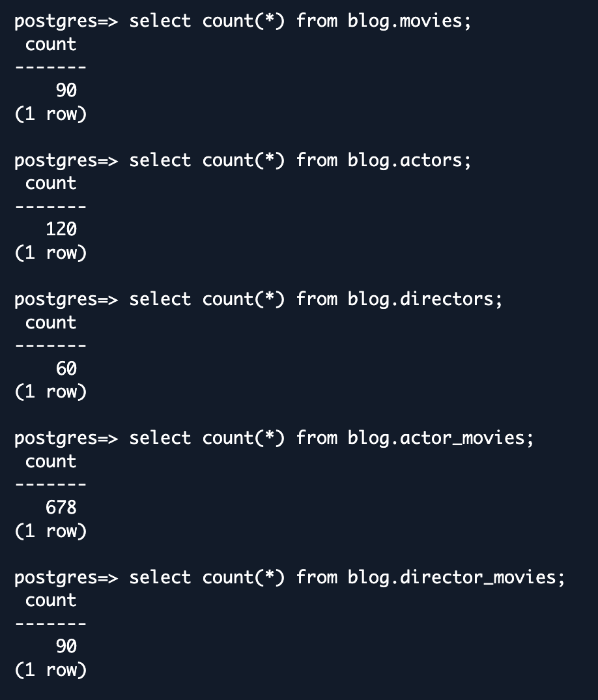Click the blog.movies table name

405,21
